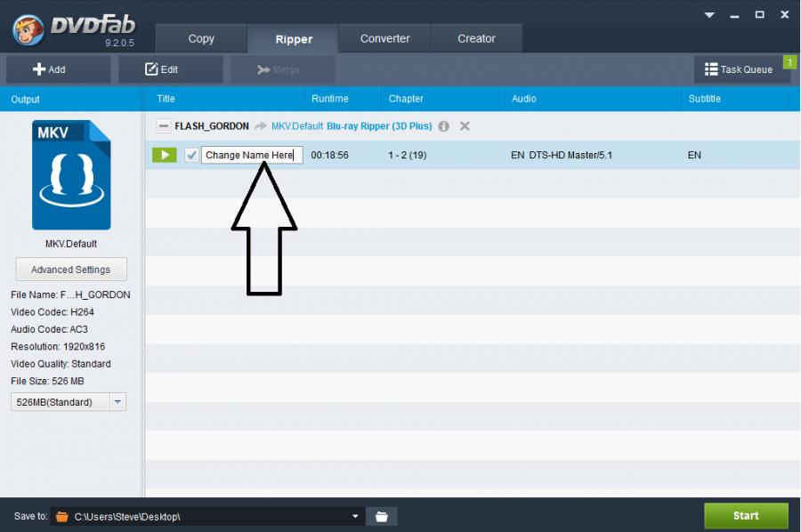Collapse the FLASH_GORDON source entry
The image size is (801, 532).
[x=164, y=125]
